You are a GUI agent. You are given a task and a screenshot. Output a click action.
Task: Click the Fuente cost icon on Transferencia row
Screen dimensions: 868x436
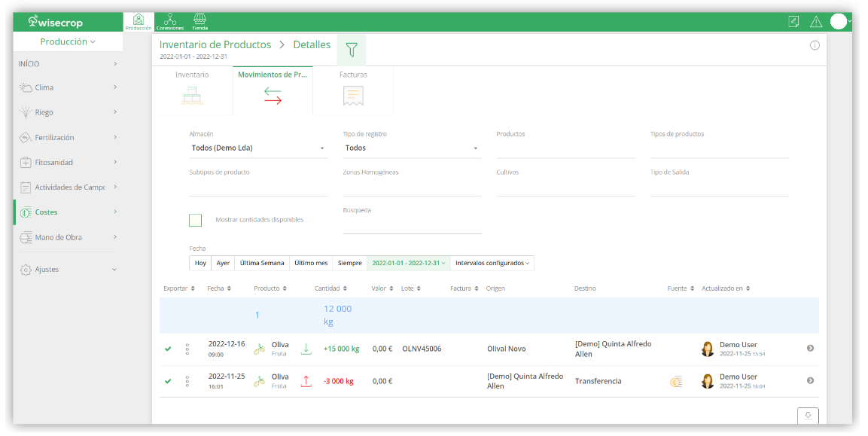tap(676, 381)
